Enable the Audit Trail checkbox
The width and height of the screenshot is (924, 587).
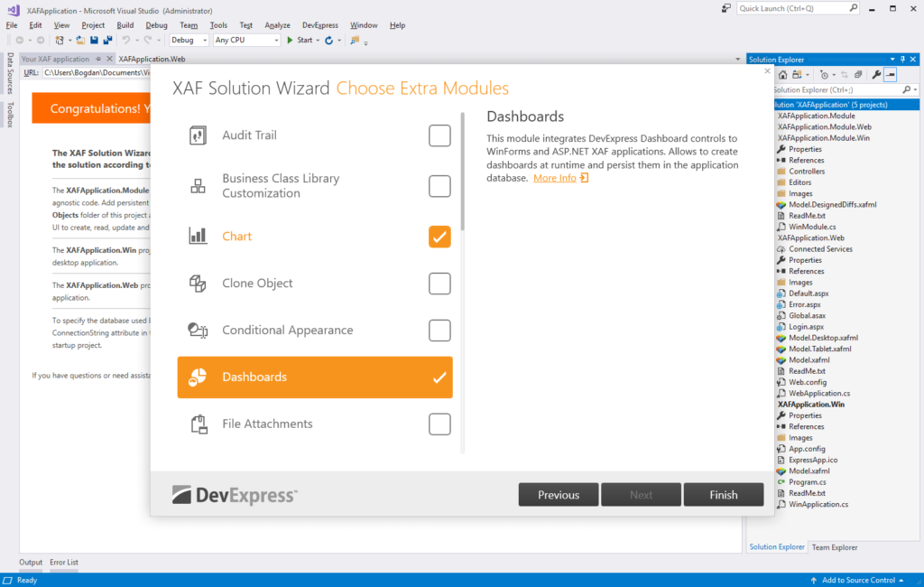(x=439, y=135)
